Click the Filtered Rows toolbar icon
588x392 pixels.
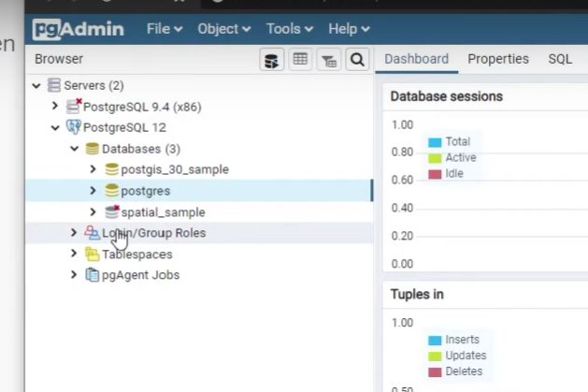click(x=329, y=60)
